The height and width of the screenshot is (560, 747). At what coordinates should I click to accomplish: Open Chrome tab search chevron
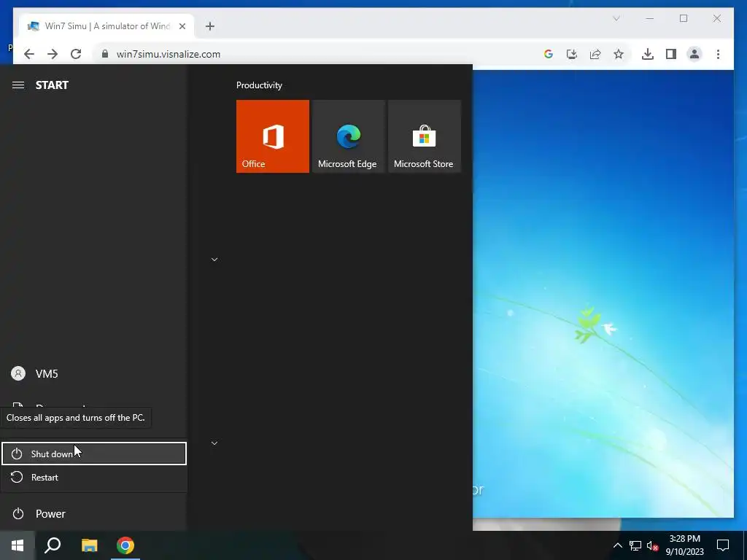click(616, 18)
